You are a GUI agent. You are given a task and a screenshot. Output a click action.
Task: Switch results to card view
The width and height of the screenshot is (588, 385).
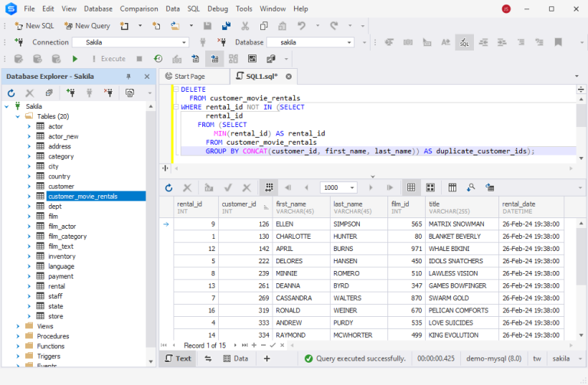point(430,188)
